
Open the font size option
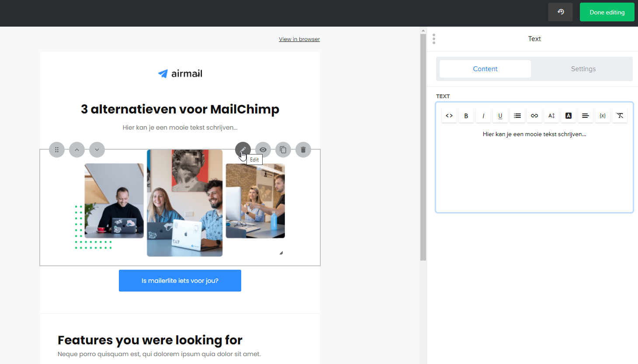pyautogui.click(x=551, y=116)
